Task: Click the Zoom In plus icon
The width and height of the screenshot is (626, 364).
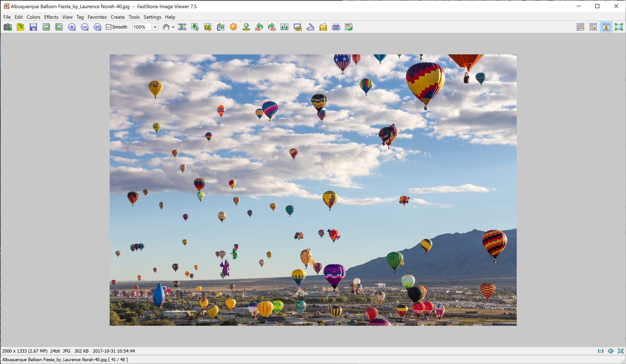Action: 72,27
